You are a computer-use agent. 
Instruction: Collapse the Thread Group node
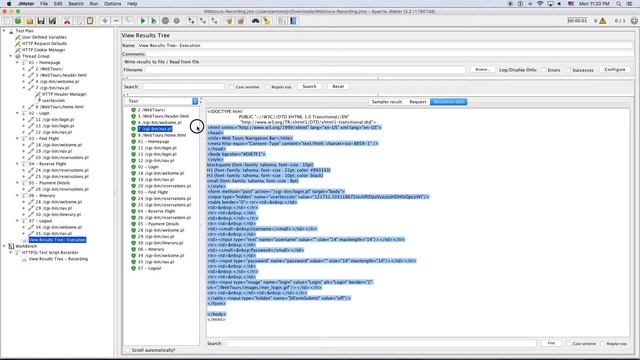click(x=11, y=56)
